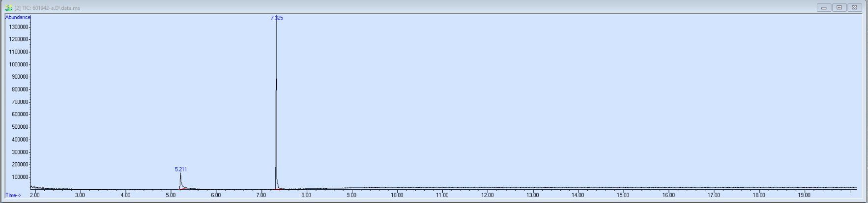Viewport: 868px width, 203px height.
Task: Click the 1100000 abundance tick label
Action: [19, 52]
